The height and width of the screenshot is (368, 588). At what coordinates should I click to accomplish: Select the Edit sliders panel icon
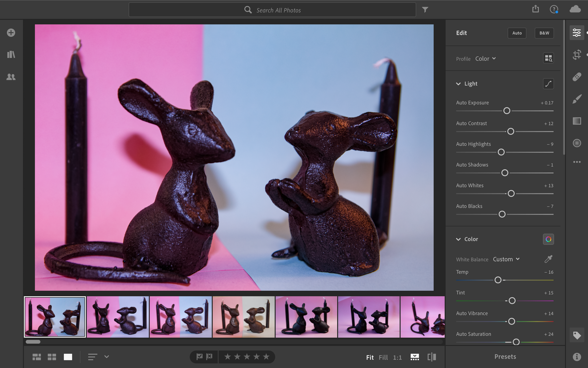pyautogui.click(x=577, y=33)
